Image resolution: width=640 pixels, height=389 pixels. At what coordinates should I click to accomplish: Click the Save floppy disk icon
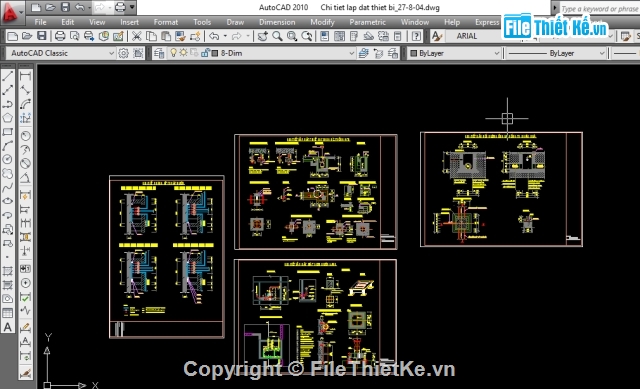point(42,36)
